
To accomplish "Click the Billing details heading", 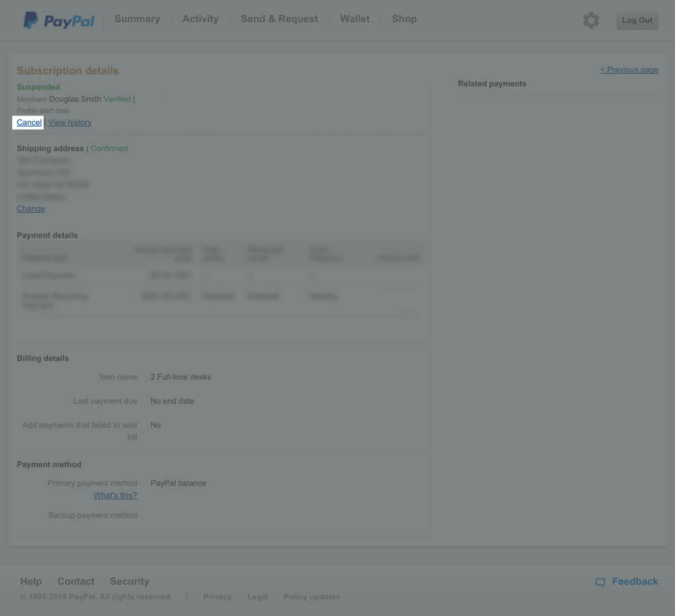I will (43, 358).
